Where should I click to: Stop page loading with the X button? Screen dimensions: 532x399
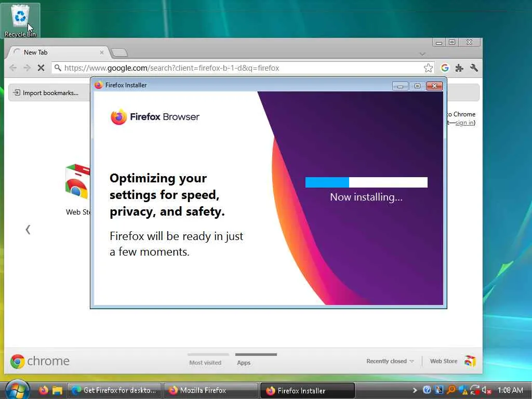point(41,68)
